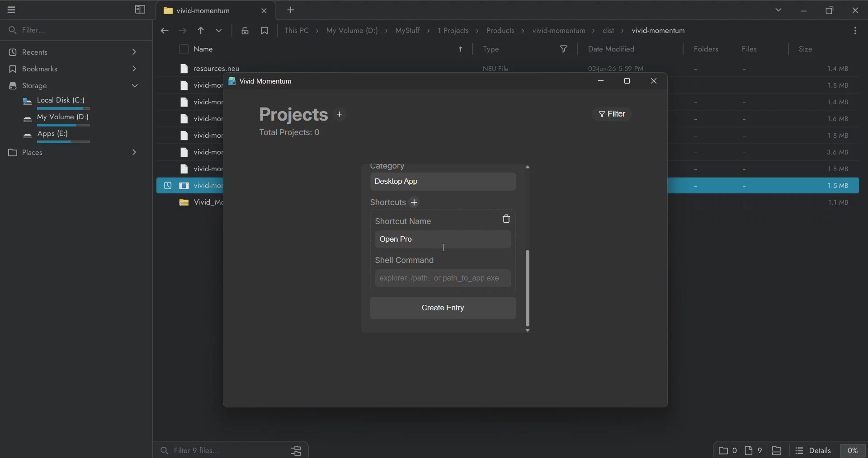
Task: Click the lock icon in the navigation toolbar
Action: click(245, 31)
